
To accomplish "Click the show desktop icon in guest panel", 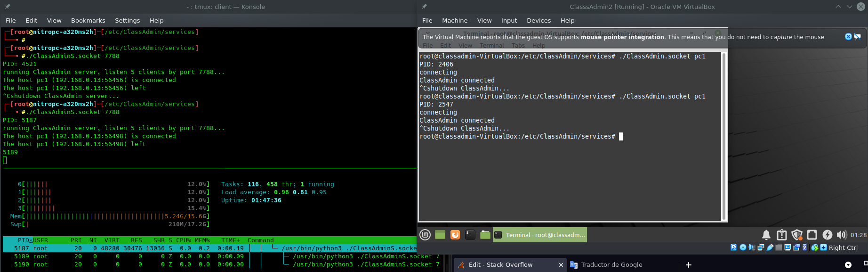I will pos(440,235).
